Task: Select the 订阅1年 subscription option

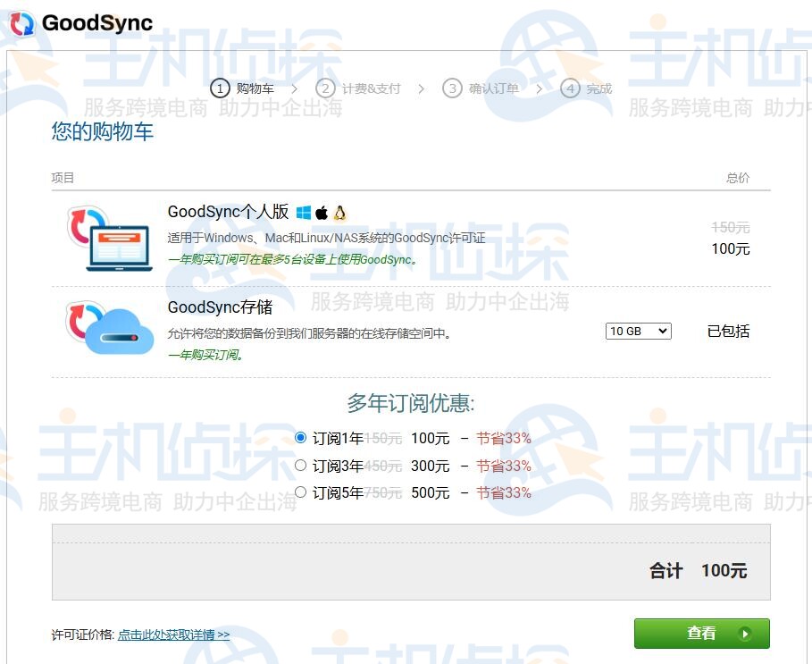Action: [300, 437]
